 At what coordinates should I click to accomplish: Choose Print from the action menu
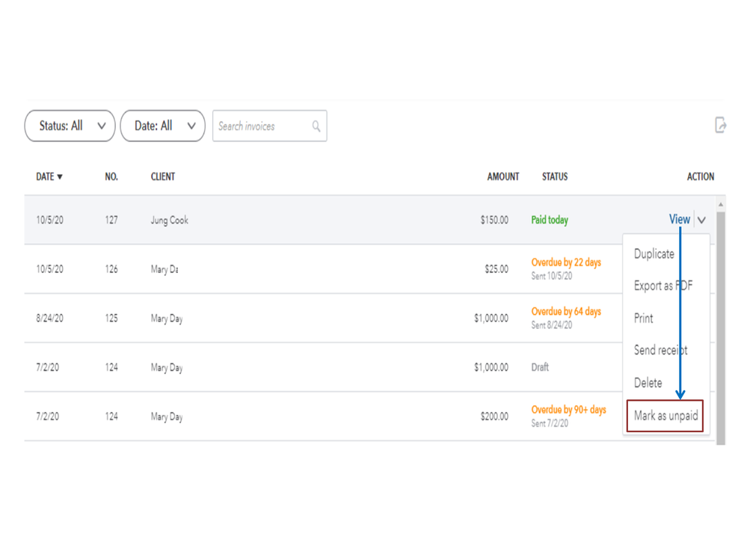(644, 318)
